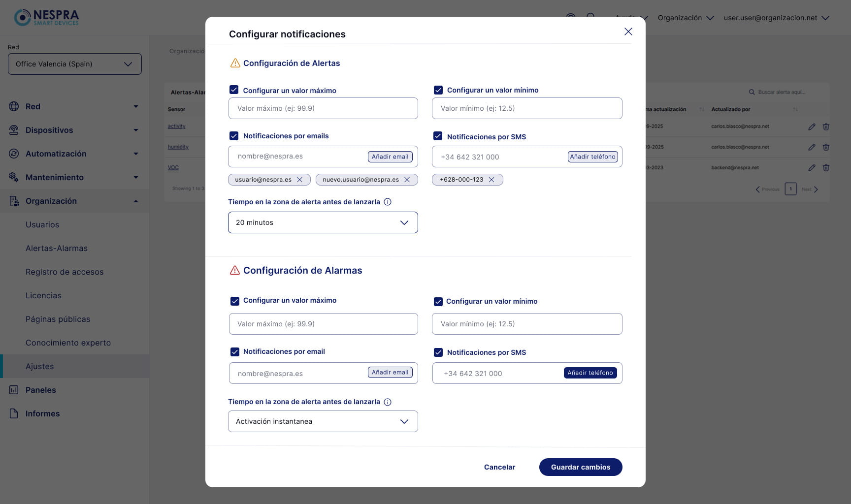Remove the nuevo.usuario@nespra.es email chip
The width and height of the screenshot is (851, 504).
point(407,180)
